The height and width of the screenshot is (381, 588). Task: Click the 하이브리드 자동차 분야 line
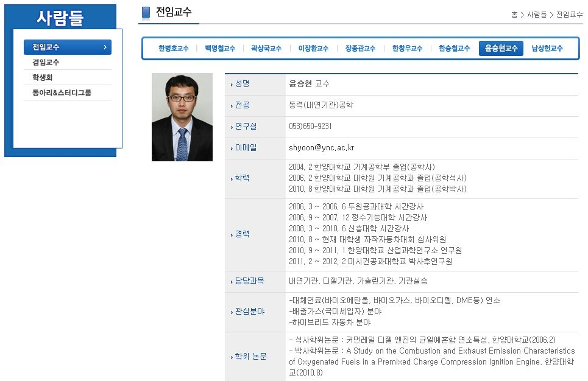[x=330, y=322]
